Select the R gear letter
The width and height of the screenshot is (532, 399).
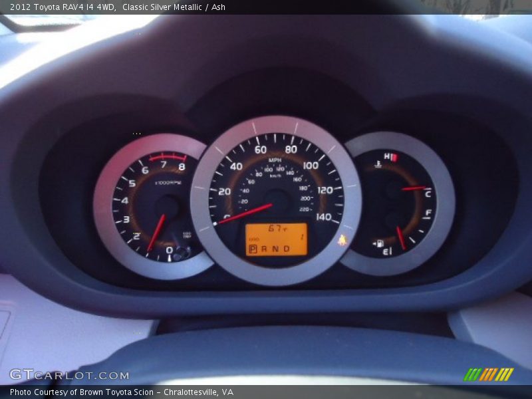(263, 249)
